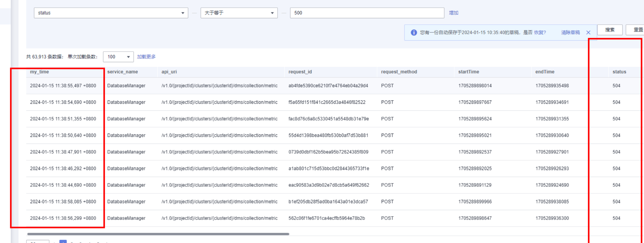Screen dimensions: 644x243
Task: Click the 增加 link to add condition
Action: point(453,13)
